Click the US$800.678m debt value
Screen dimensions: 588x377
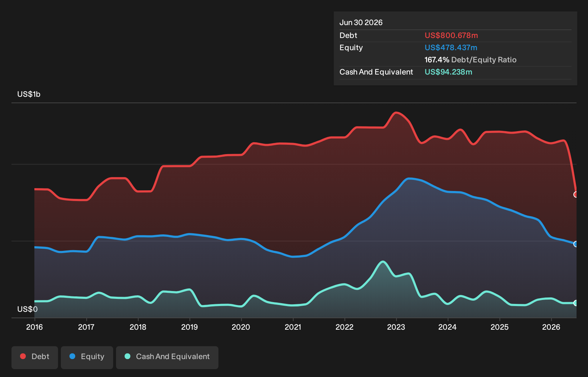coord(451,35)
